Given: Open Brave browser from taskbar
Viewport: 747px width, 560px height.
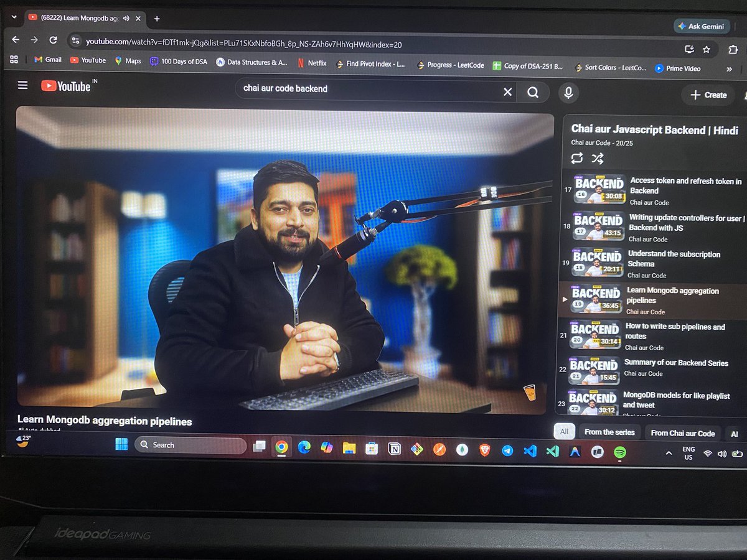Looking at the screenshot, I should [x=485, y=450].
